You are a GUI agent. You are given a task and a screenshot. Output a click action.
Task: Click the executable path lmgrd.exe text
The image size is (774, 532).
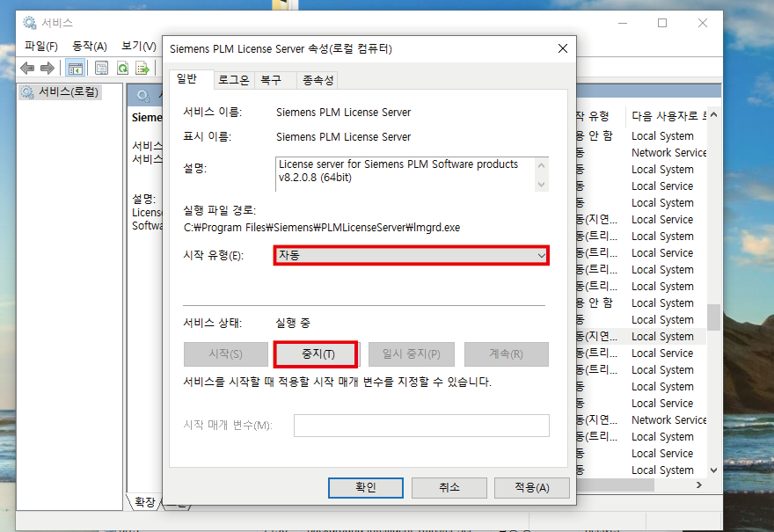[322, 228]
